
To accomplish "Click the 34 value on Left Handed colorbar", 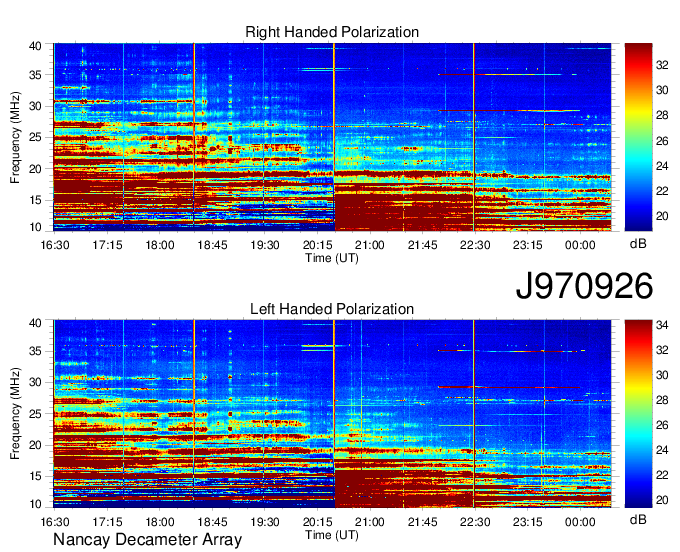I will [x=662, y=325].
